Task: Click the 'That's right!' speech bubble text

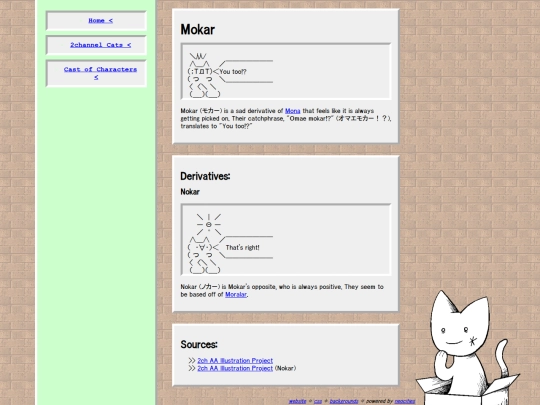Action: click(242, 248)
